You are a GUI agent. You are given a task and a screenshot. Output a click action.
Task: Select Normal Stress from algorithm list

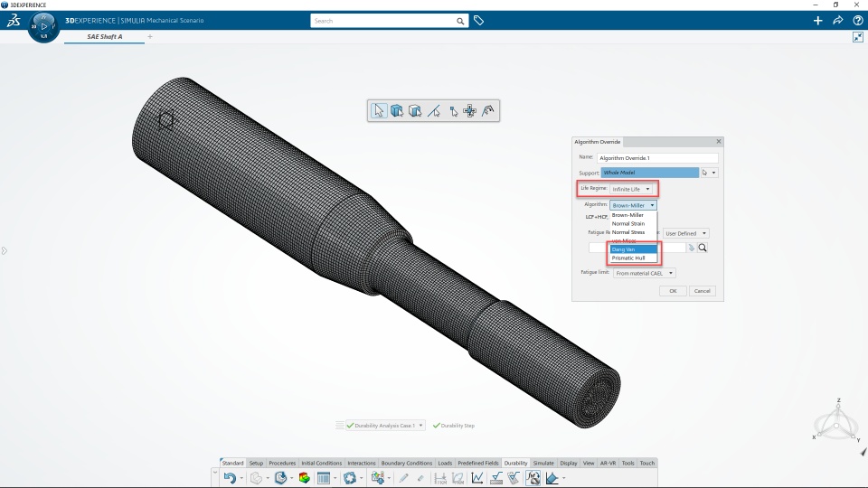click(x=633, y=232)
